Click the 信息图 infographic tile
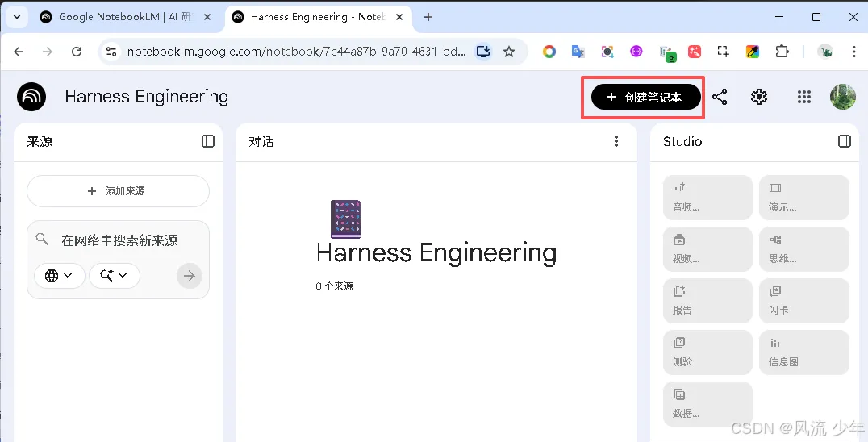This screenshot has width=868, height=442. [803, 352]
